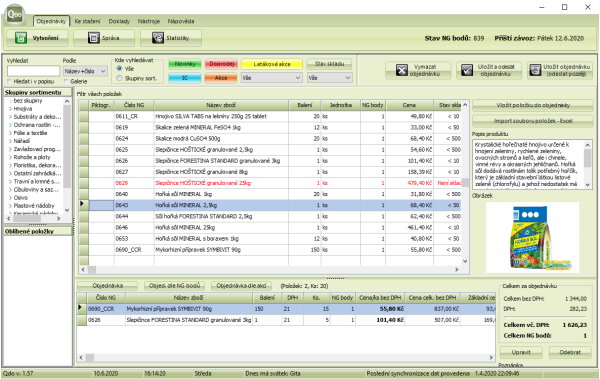
Task: Expand the Nářadí tree group
Action: click(10, 141)
